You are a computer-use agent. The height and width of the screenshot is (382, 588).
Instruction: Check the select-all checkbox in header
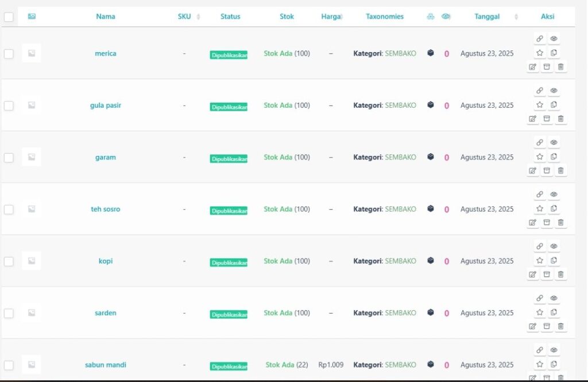click(9, 17)
